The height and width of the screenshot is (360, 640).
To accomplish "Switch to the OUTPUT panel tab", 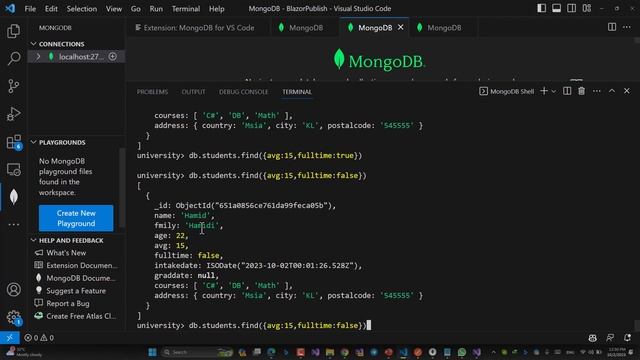I will pyautogui.click(x=193, y=92).
